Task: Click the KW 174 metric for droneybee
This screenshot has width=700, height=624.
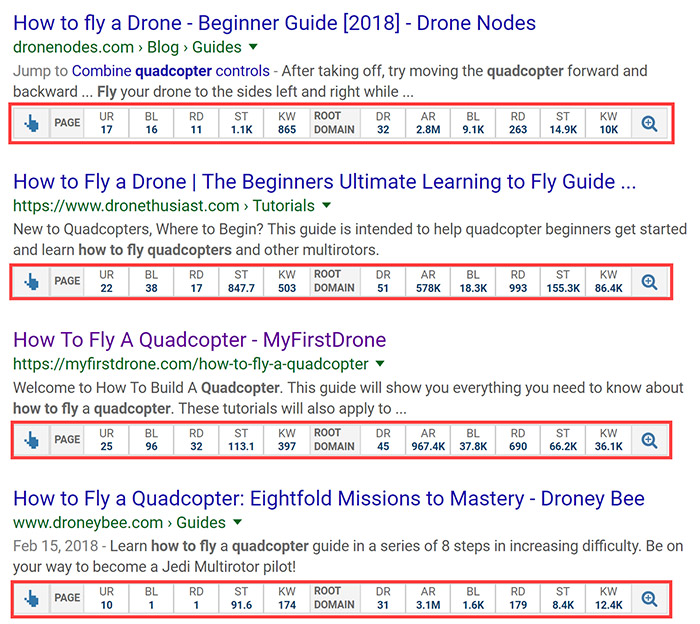Action: pos(287,598)
